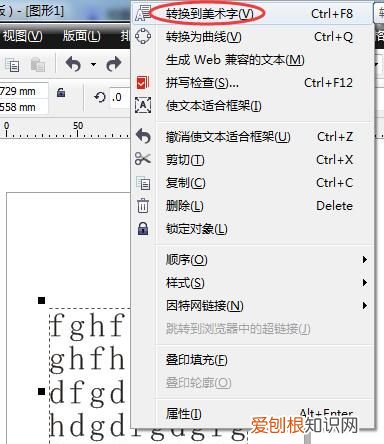Click the copy pages icon in context menu
The image size is (384, 444).
(x=143, y=183)
